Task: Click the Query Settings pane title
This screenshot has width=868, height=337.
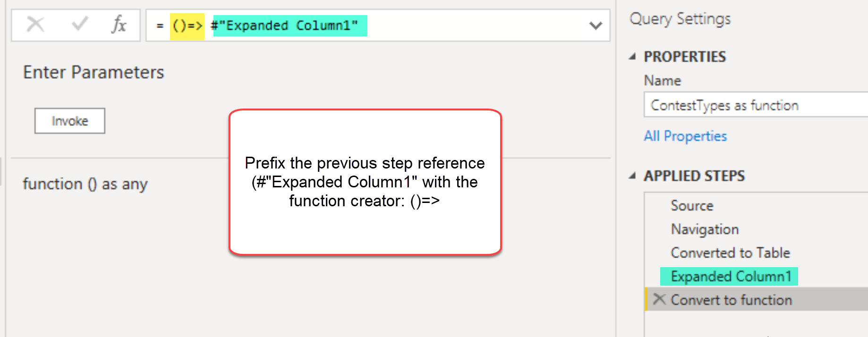Action: pyautogui.click(x=680, y=19)
